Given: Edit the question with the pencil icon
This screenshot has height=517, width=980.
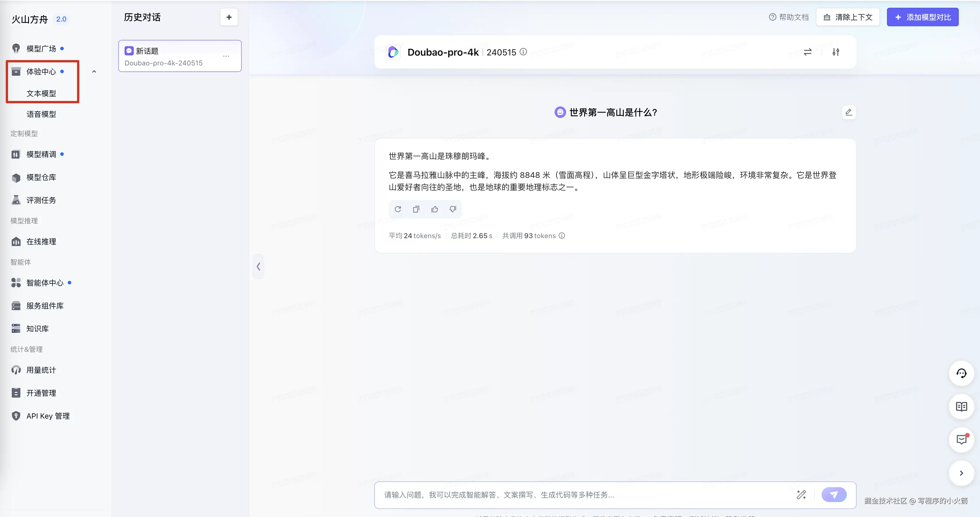Looking at the screenshot, I should [849, 112].
